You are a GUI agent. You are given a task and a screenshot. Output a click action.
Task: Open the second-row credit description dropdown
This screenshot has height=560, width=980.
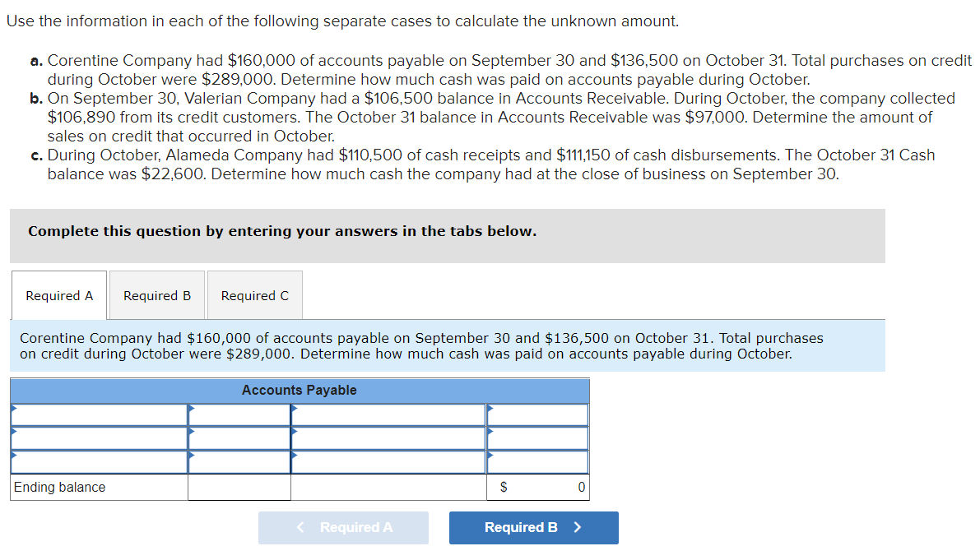[387, 438]
